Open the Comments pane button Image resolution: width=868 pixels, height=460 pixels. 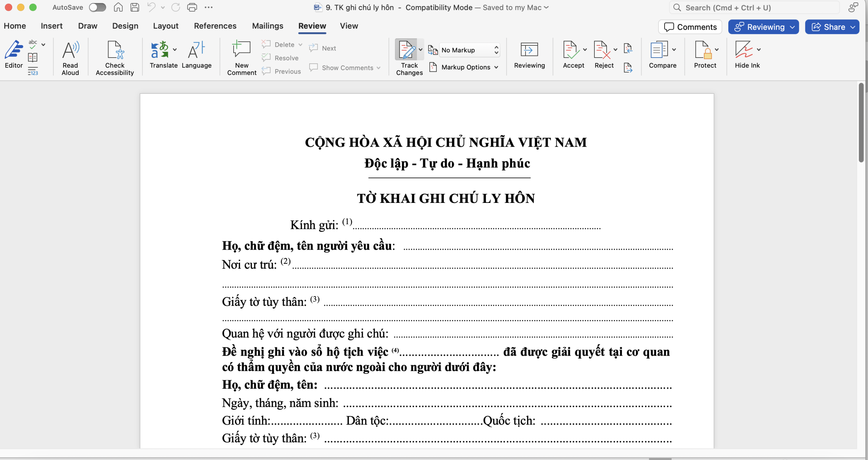tap(690, 27)
